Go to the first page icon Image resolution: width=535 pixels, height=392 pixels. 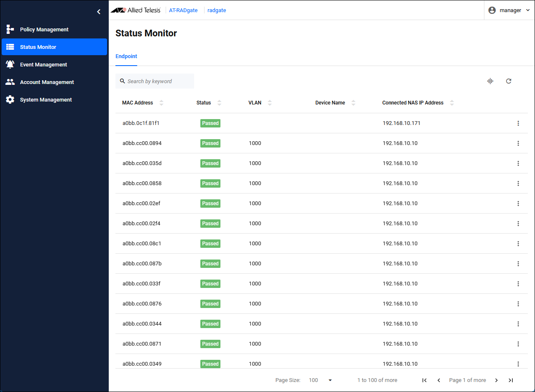425,380
